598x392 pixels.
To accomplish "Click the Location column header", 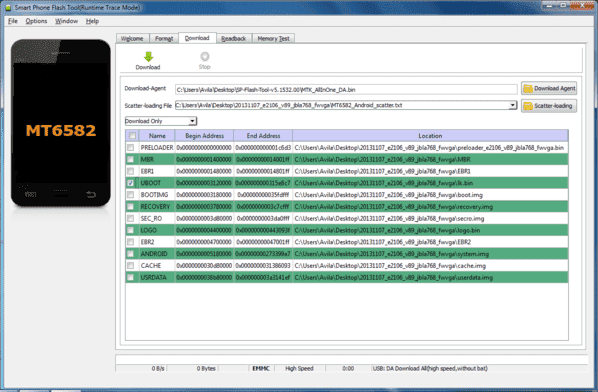I will [x=430, y=136].
